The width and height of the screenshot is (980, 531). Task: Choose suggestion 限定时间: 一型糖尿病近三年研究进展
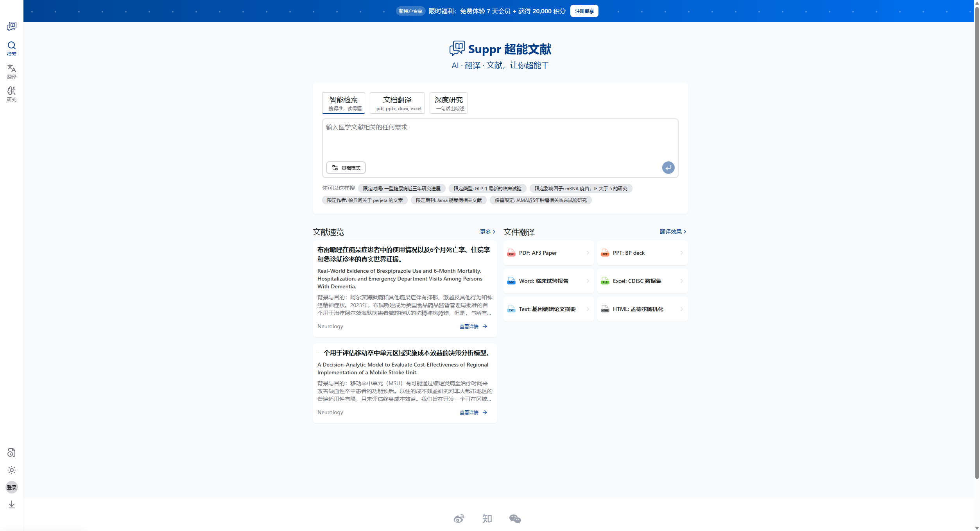pyautogui.click(x=401, y=188)
